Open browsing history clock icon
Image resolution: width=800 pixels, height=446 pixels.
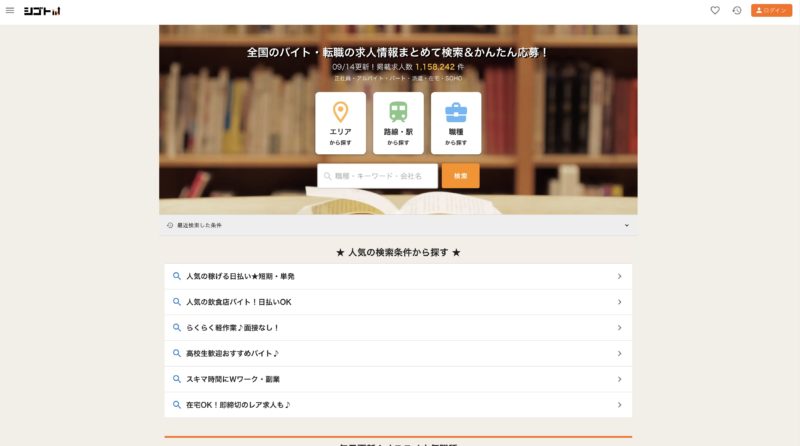pos(737,10)
